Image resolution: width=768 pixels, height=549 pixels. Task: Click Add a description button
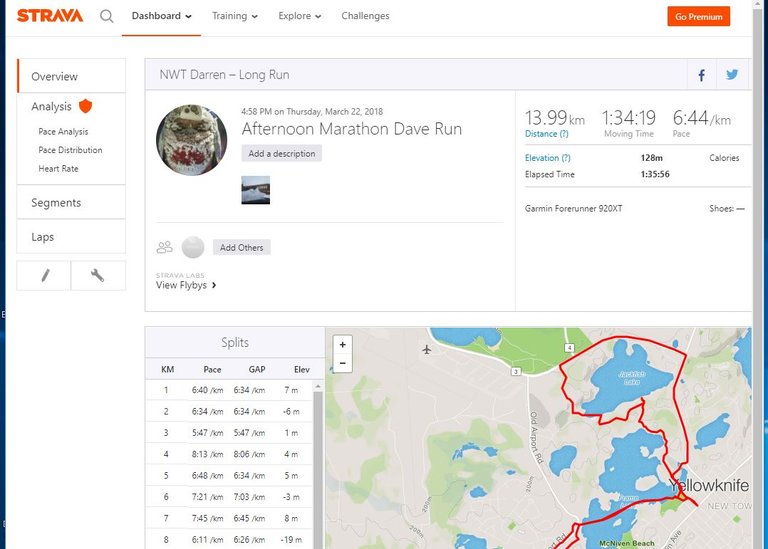point(282,153)
